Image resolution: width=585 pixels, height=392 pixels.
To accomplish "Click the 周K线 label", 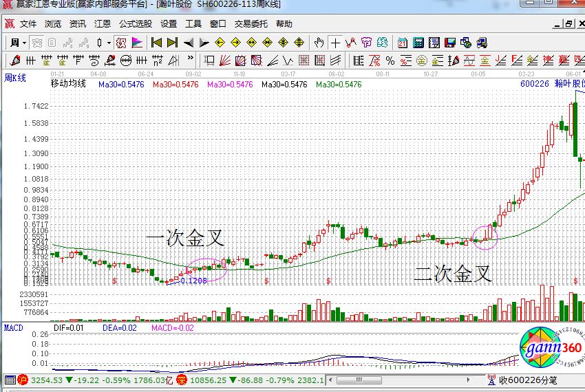I will click(x=15, y=78).
